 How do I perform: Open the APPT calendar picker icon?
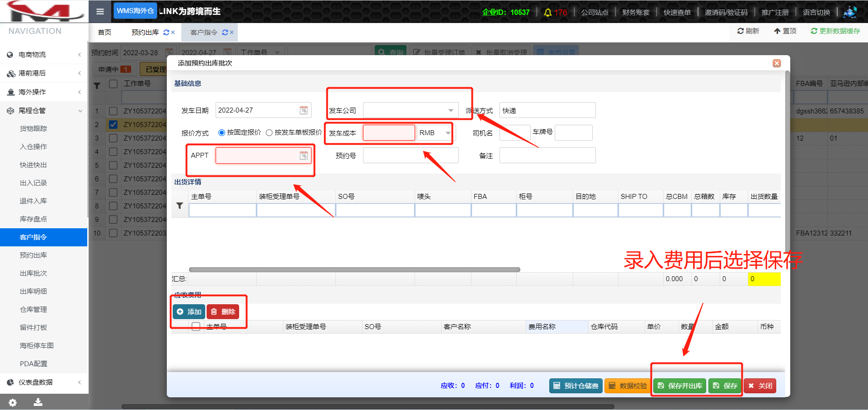click(x=304, y=156)
